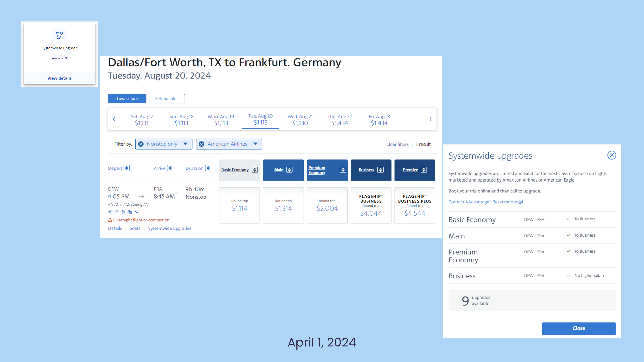Viewport: 644px width, 362px height.
Task: Sort by Duration
Action: pyautogui.click(x=208, y=168)
